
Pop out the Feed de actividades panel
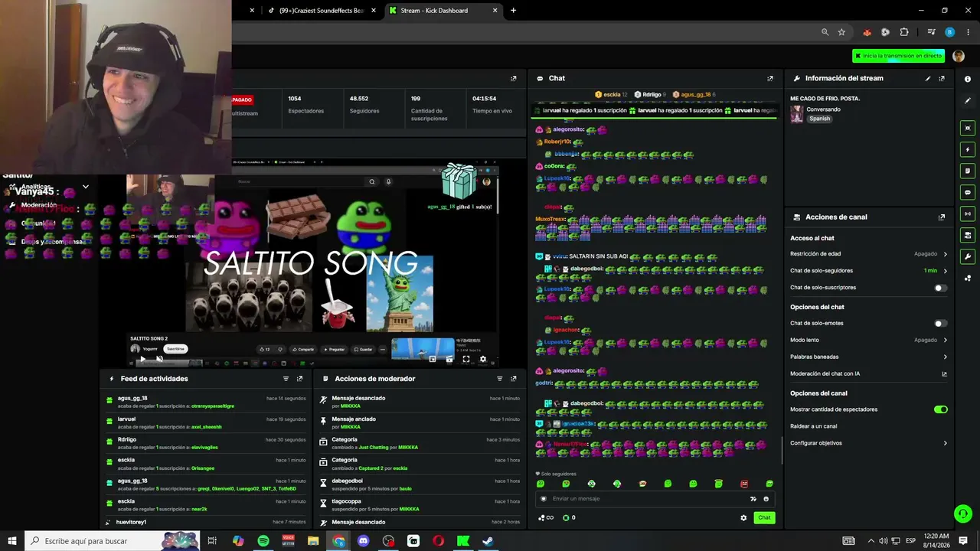pyautogui.click(x=299, y=379)
